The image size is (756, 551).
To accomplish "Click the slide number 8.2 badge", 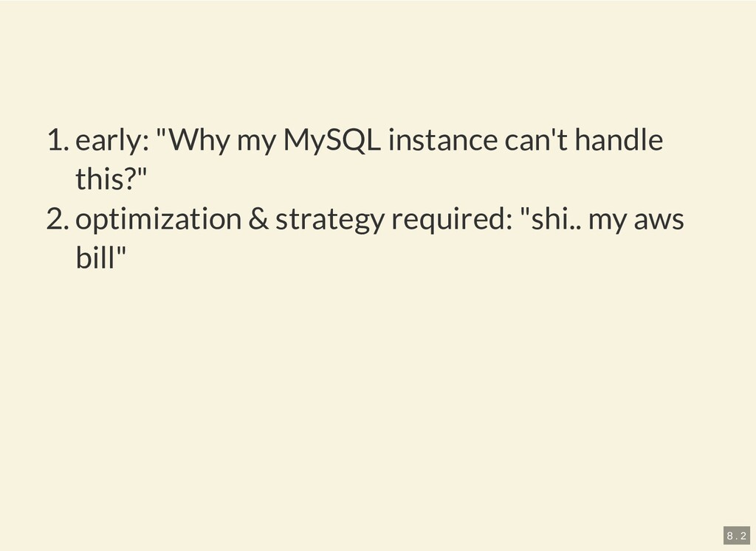I will click(x=736, y=535).
